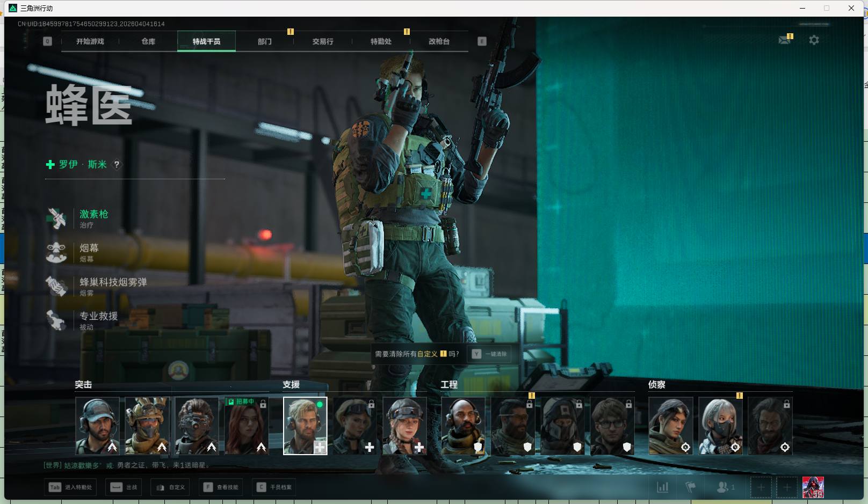Open the player avatar profile picture
Image resolution: width=868 pixels, height=504 pixels.
coord(813,487)
